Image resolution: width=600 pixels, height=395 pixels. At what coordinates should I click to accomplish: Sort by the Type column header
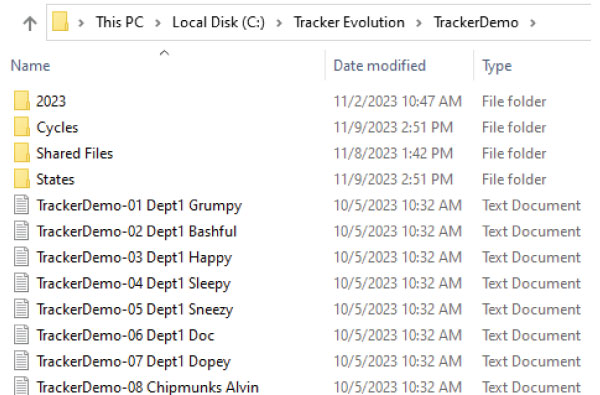(497, 66)
